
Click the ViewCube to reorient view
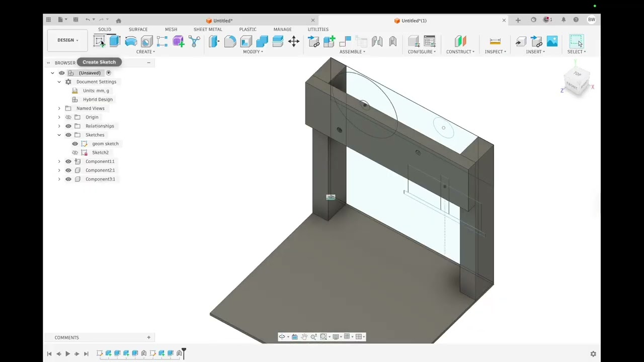(x=576, y=80)
